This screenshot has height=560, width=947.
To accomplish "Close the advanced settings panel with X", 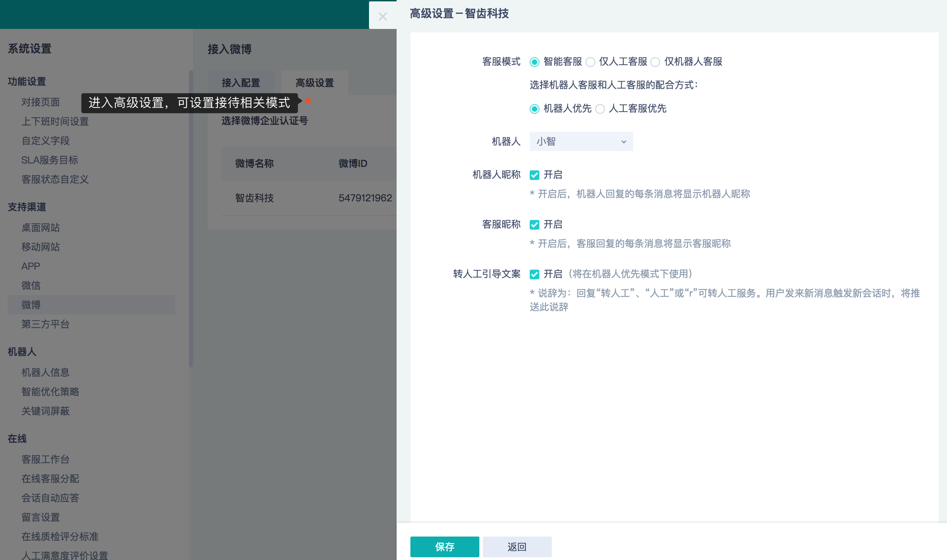I will tap(382, 16).
